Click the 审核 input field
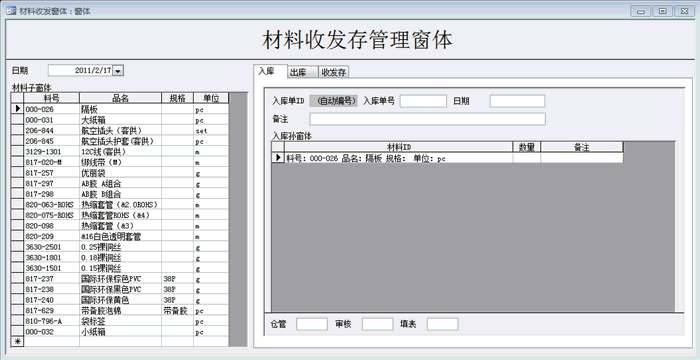The height and width of the screenshot is (360, 700). (x=378, y=324)
